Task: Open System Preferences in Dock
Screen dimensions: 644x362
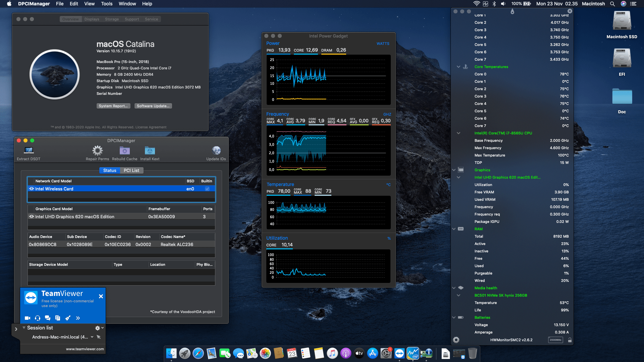Action: click(x=386, y=353)
